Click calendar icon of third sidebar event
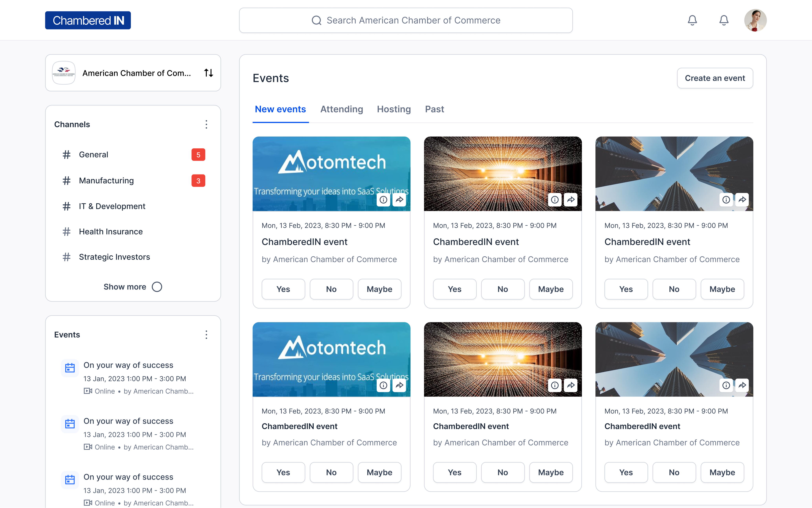Viewport: 812px width, 508px height. 70,480
